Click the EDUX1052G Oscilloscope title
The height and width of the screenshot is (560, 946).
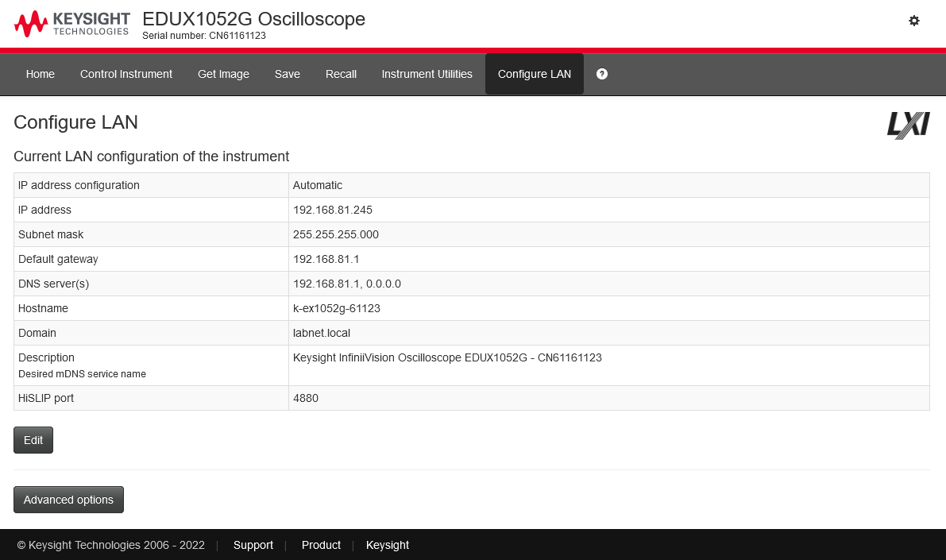click(253, 19)
